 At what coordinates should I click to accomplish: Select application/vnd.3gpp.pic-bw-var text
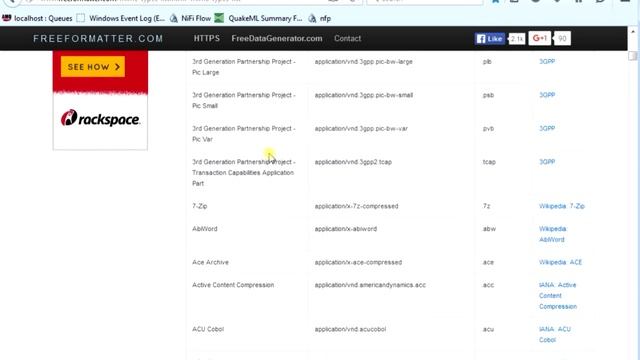point(361,129)
